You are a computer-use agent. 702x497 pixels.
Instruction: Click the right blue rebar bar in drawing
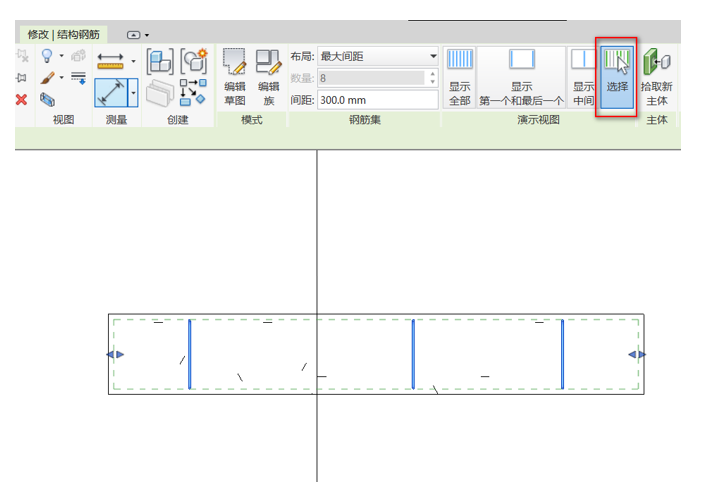pos(562,354)
